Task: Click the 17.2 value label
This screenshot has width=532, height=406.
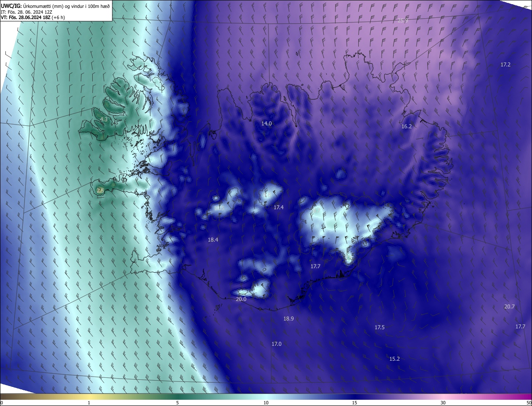Action: point(505,65)
